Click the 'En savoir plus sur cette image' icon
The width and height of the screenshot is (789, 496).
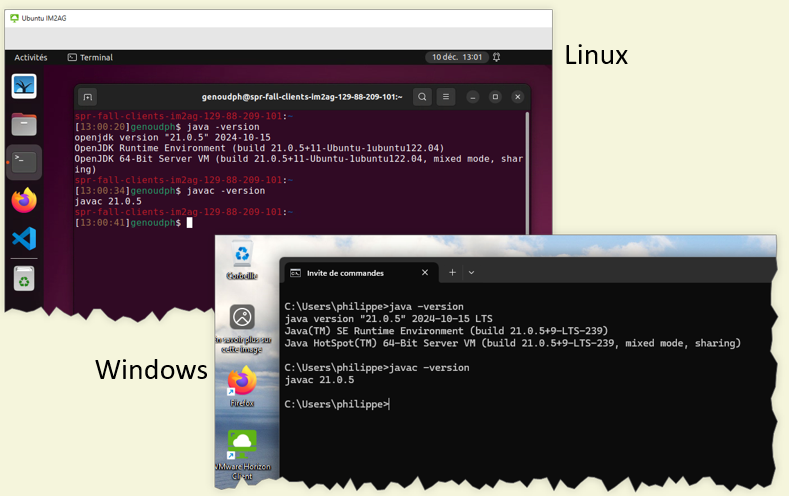(241, 320)
